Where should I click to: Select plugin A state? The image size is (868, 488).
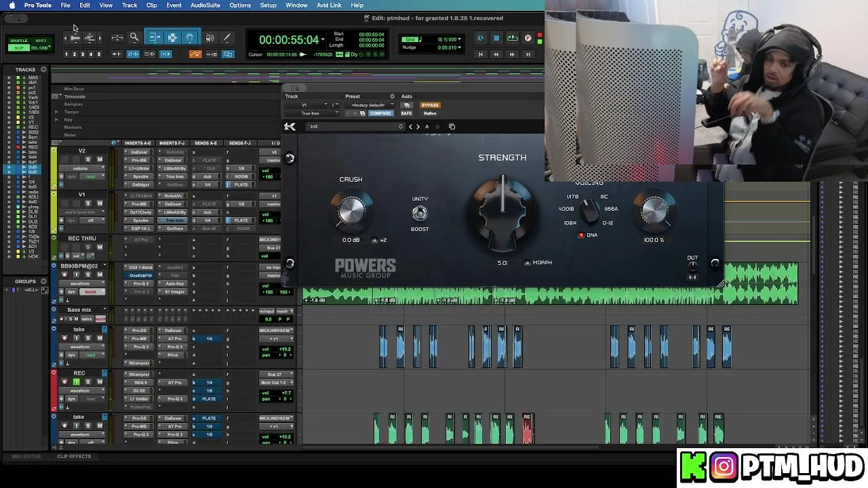pos(427,126)
